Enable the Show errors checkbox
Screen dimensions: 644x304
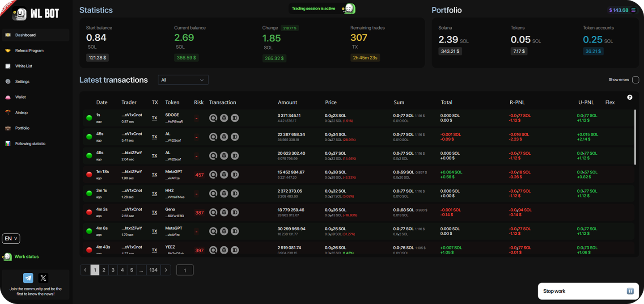636,80
